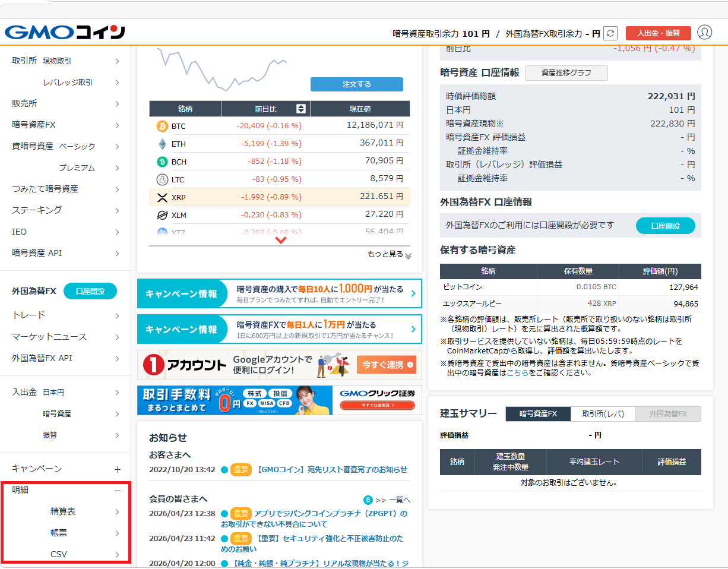This screenshot has width=728, height=569.
Task: Click the XRP coin icon
Action: coord(162,197)
